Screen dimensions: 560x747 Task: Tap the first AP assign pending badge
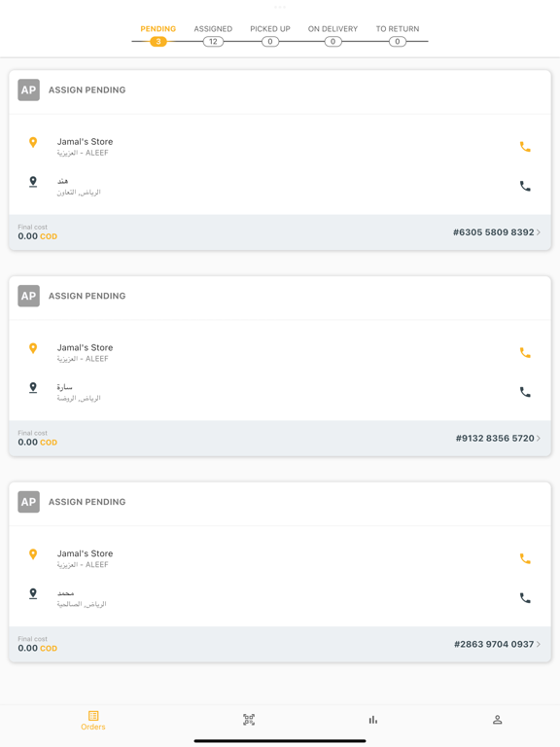point(28,89)
